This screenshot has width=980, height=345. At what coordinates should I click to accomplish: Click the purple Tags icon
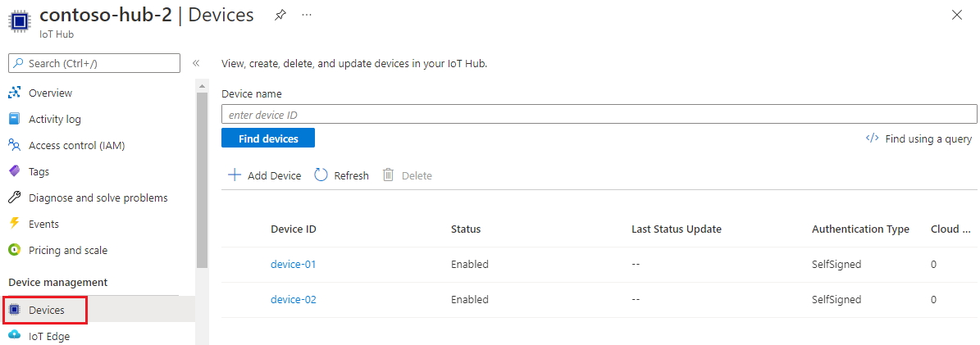tap(14, 172)
